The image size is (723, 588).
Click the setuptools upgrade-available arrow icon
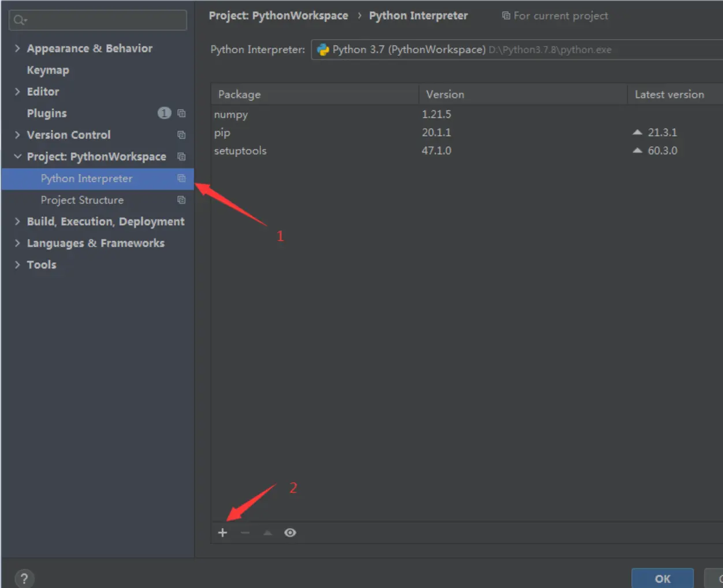tap(638, 151)
